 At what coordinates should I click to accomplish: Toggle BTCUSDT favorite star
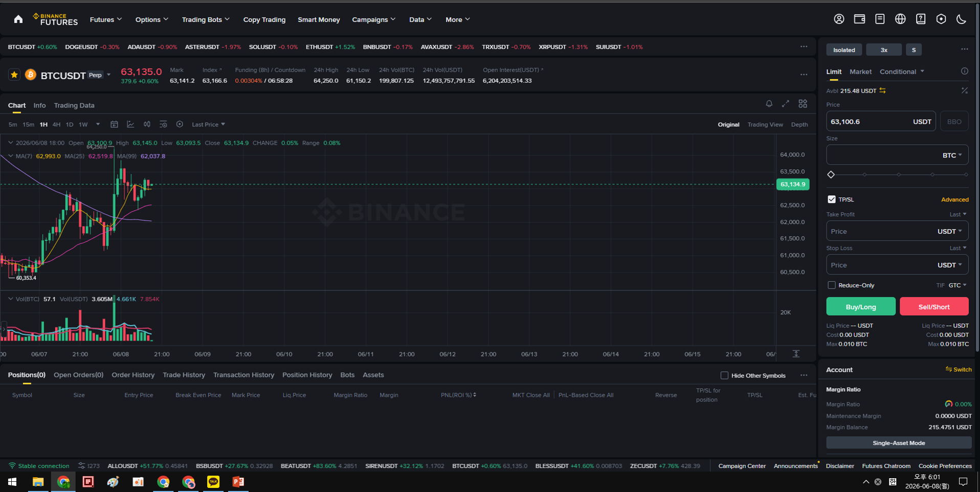(x=14, y=75)
